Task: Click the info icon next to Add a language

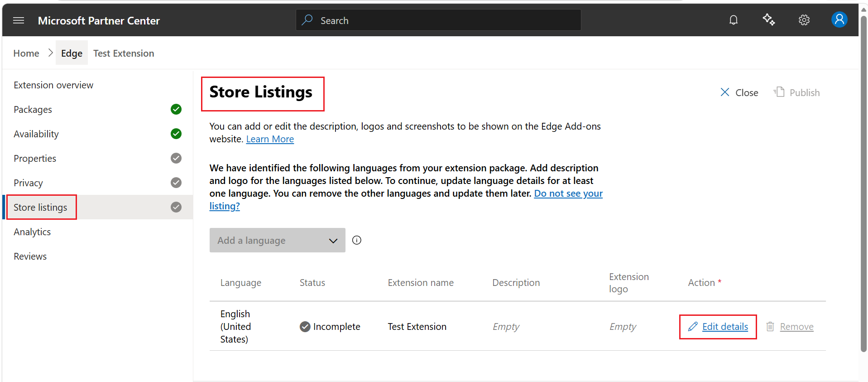Action: (357, 240)
